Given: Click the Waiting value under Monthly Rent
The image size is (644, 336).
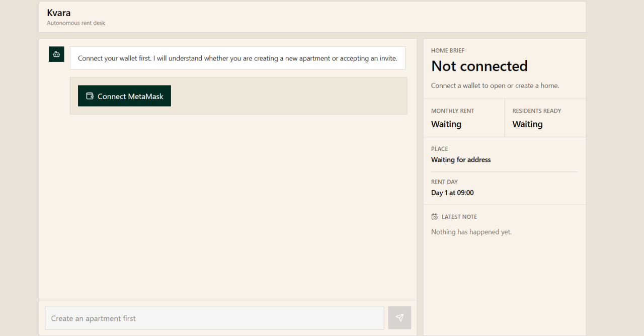Looking at the screenshot, I should pos(446,124).
